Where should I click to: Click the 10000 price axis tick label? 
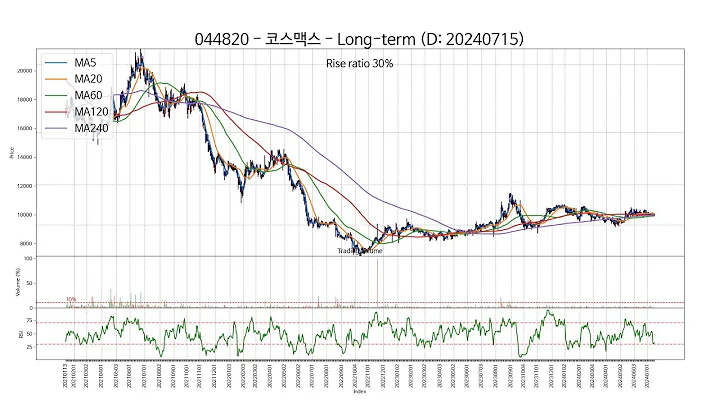click(25, 215)
